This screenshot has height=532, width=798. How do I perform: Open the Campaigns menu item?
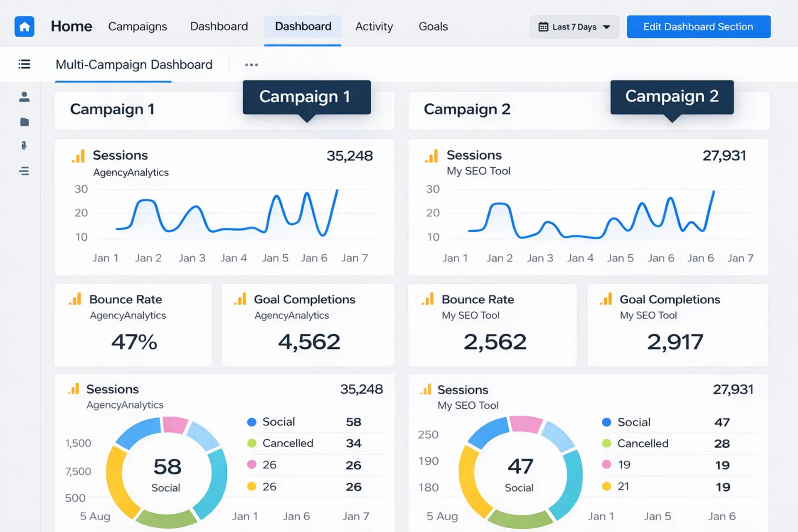138,27
